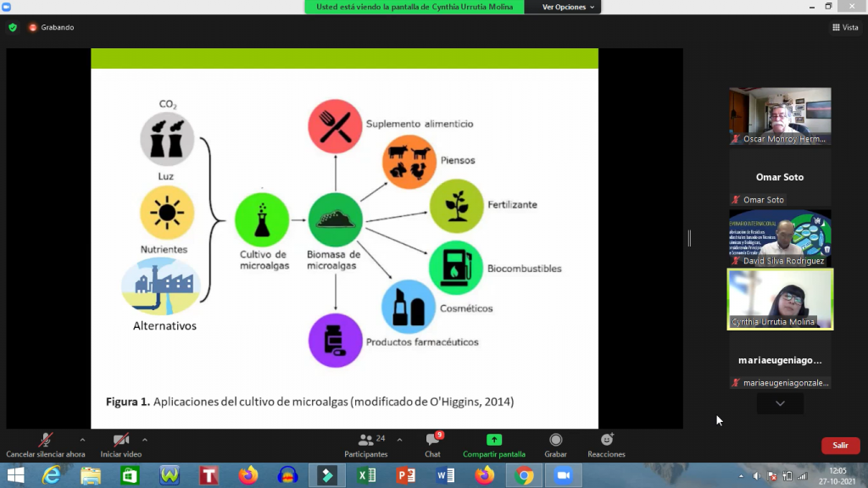Open Excel from the taskbar
Screen dimensions: 868x488
coord(366,475)
